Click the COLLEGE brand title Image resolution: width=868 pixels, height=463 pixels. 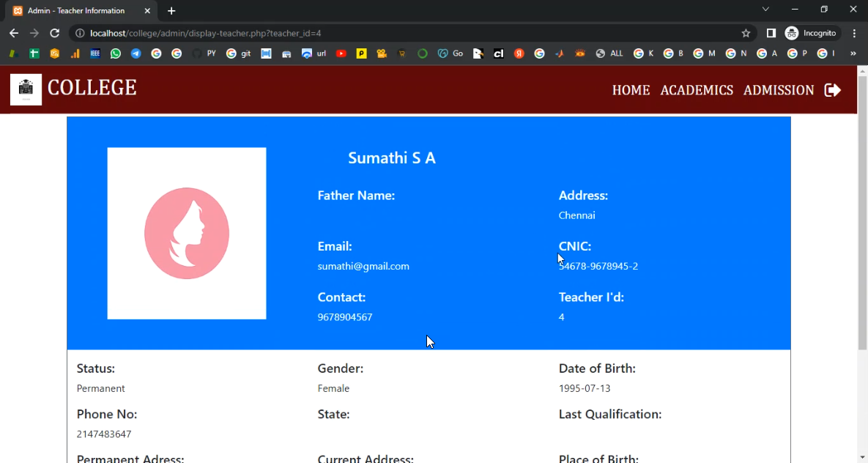[92, 88]
